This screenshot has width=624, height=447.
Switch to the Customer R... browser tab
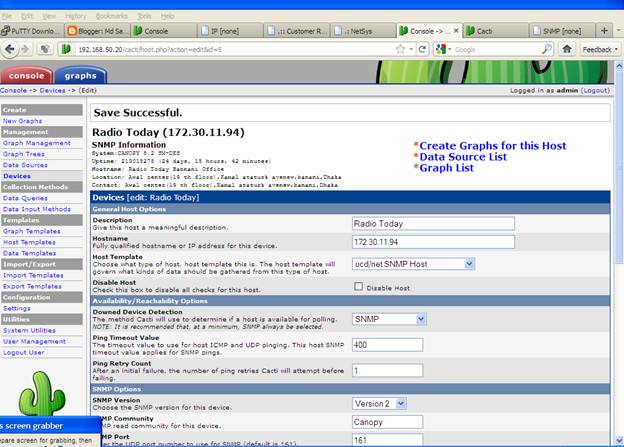[297, 31]
